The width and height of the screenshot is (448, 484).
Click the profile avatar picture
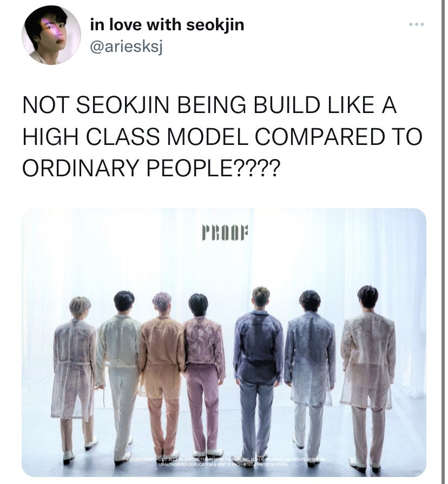tap(51, 35)
